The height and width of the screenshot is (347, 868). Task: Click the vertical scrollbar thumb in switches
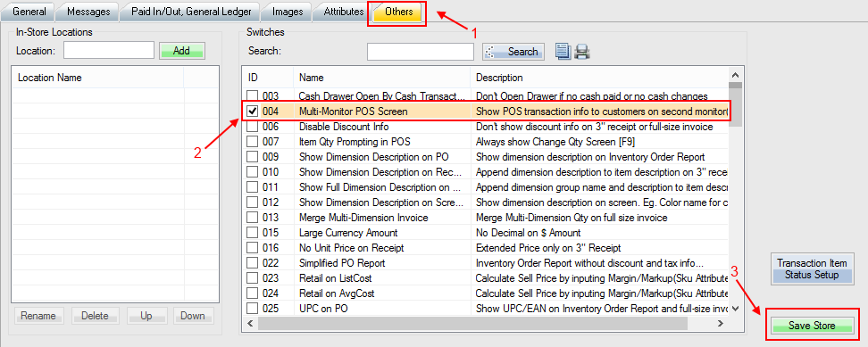pyautogui.click(x=735, y=103)
